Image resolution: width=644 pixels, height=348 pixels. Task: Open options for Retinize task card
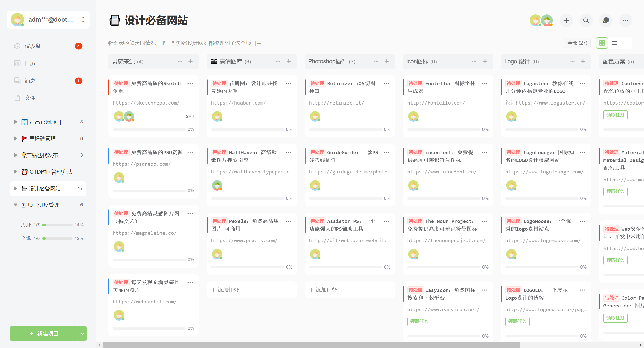pos(386,83)
